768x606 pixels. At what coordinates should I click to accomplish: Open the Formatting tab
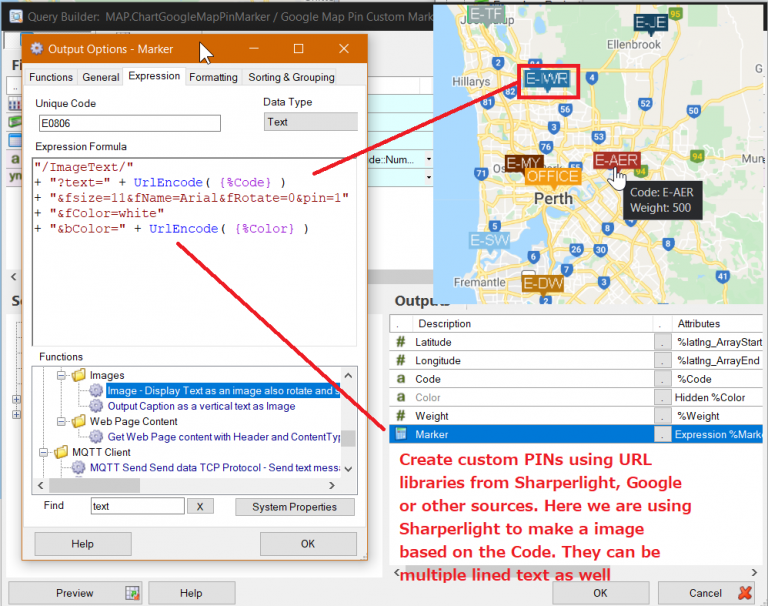(213, 77)
